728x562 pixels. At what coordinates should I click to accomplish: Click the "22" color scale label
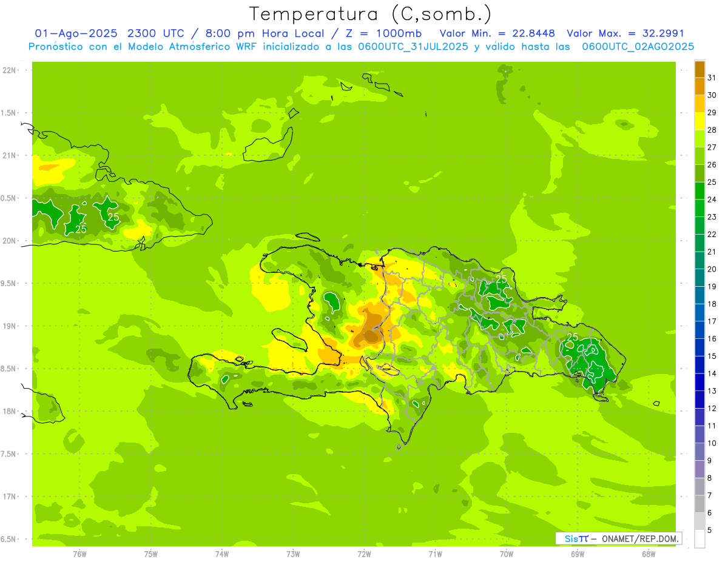712,234
